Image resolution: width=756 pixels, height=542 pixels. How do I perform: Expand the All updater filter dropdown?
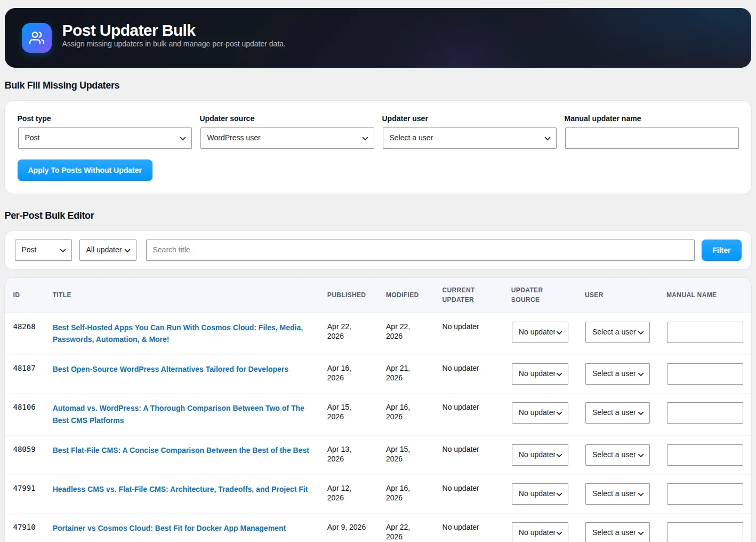[x=108, y=250]
